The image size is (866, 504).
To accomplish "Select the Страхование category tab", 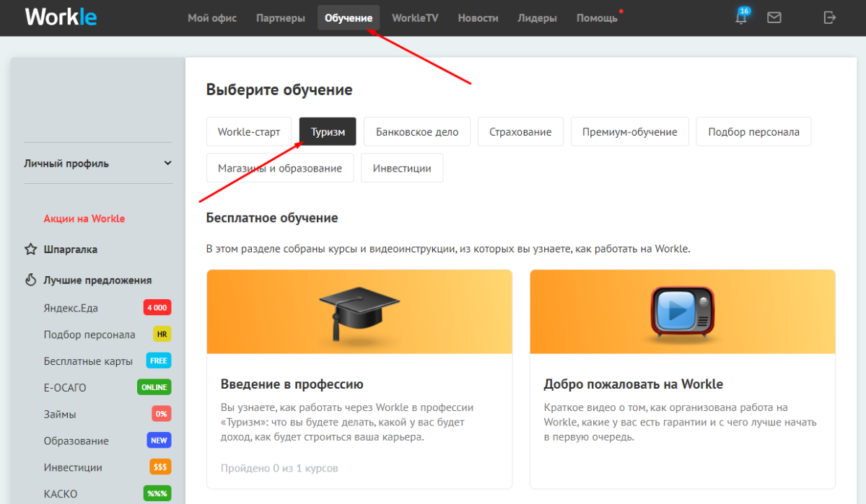I will coord(520,131).
